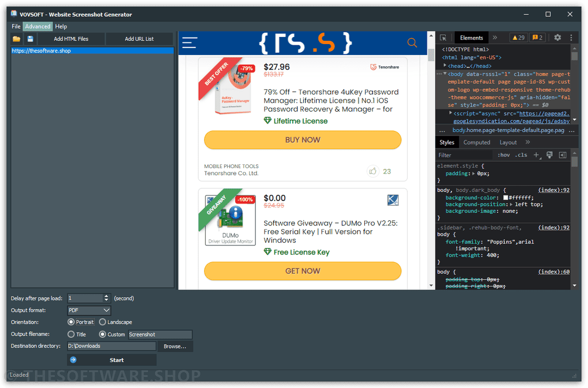The image size is (588, 388).
Task: Click the Start button
Action: point(112,360)
